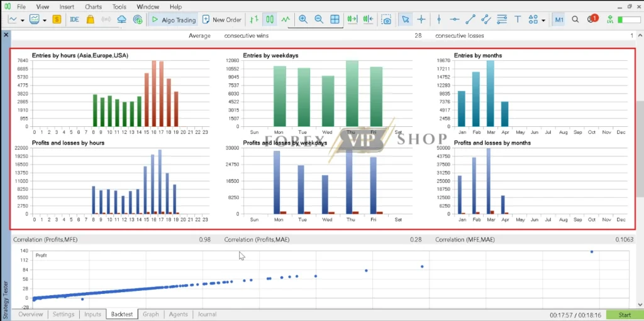The image size is (644, 321).
Task: Click the 0.1063 correlation value
Action: (625, 239)
